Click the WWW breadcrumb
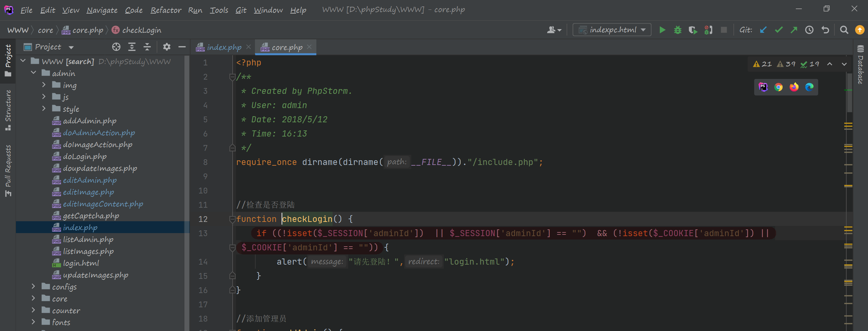This screenshot has height=331, width=868. click(x=18, y=30)
